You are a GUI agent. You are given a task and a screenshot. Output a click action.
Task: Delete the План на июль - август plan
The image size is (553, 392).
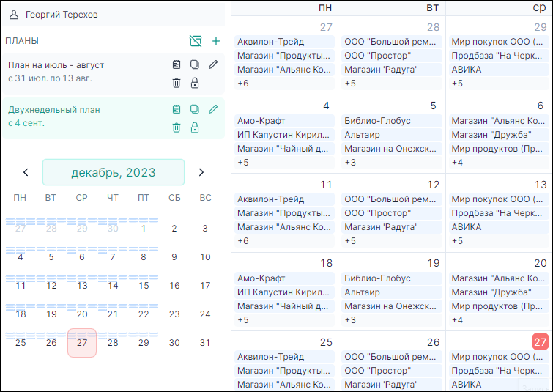tap(177, 83)
